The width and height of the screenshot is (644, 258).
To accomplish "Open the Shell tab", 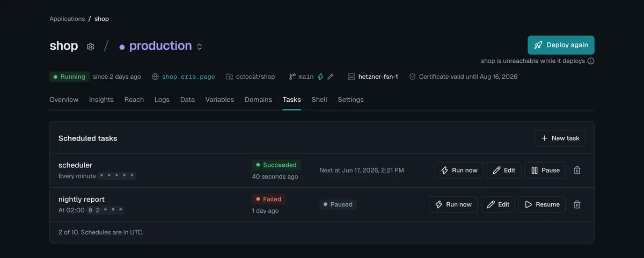I will tap(319, 100).
